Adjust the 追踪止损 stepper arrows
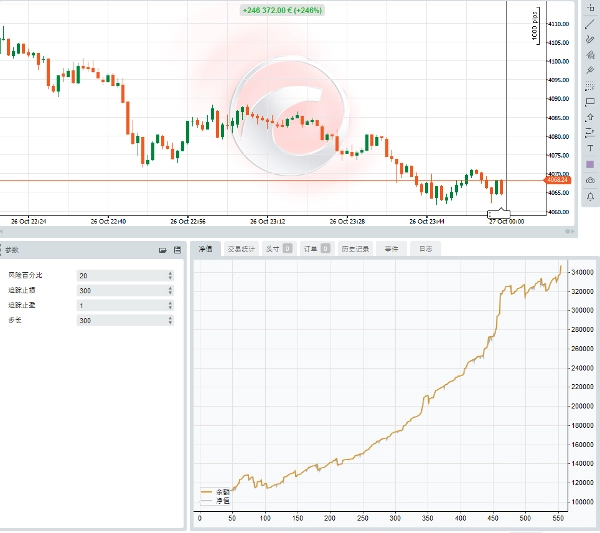 [170, 289]
